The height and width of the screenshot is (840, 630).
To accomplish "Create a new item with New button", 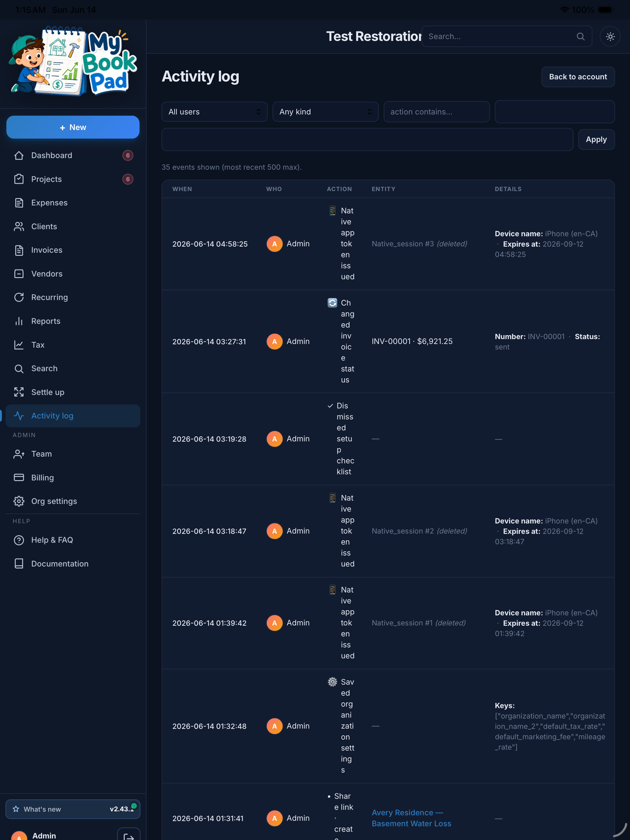I will coord(73,127).
